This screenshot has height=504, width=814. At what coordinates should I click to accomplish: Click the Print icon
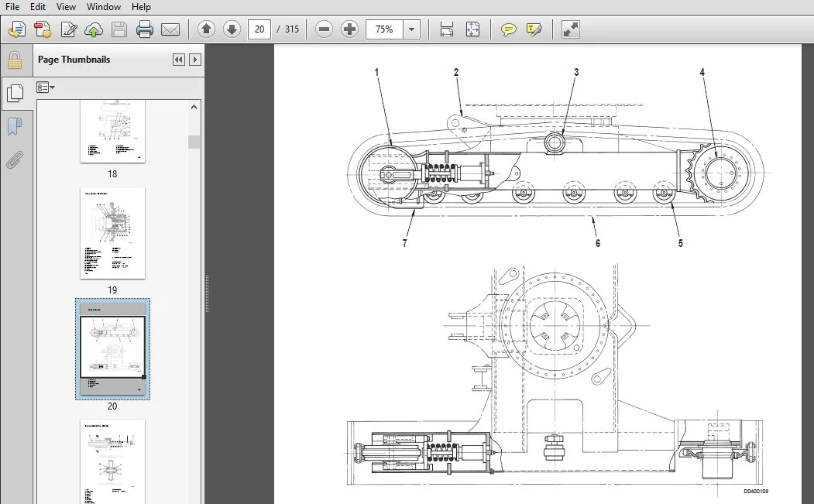[145, 29]
